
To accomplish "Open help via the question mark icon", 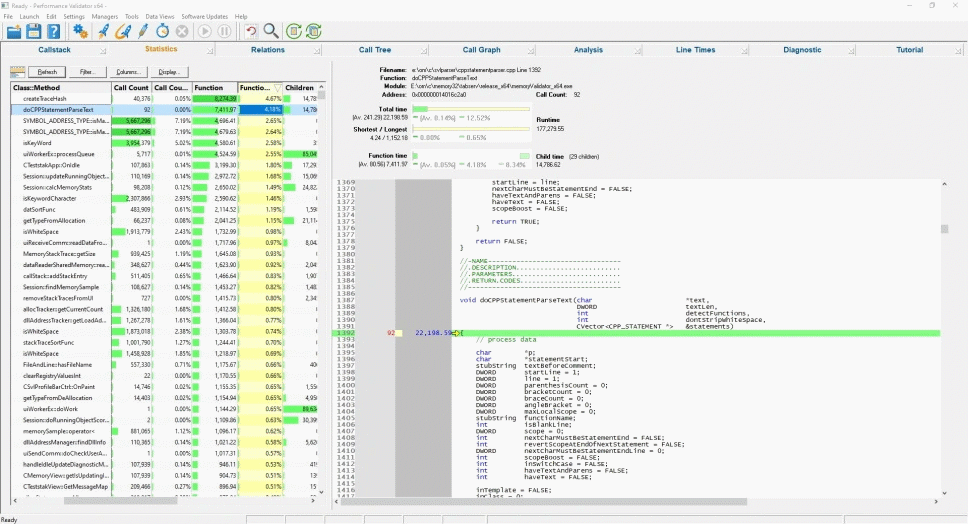I will (x=55, y=32).
